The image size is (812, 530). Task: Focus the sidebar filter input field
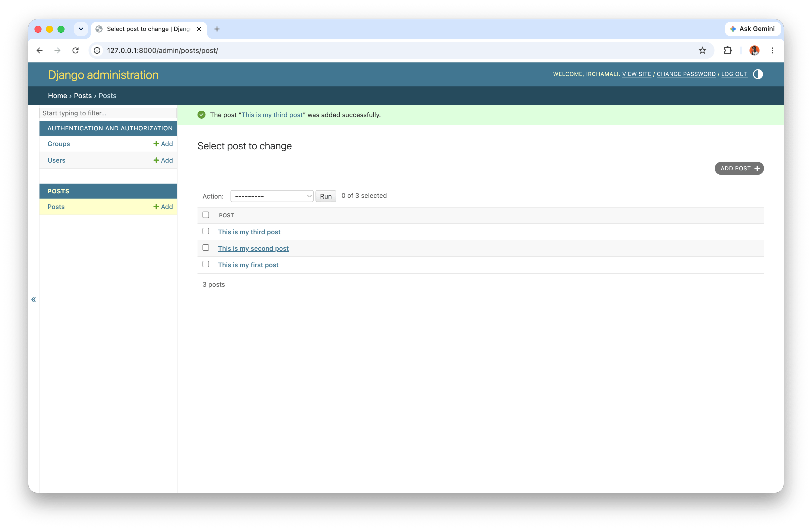tap(108, 113)
